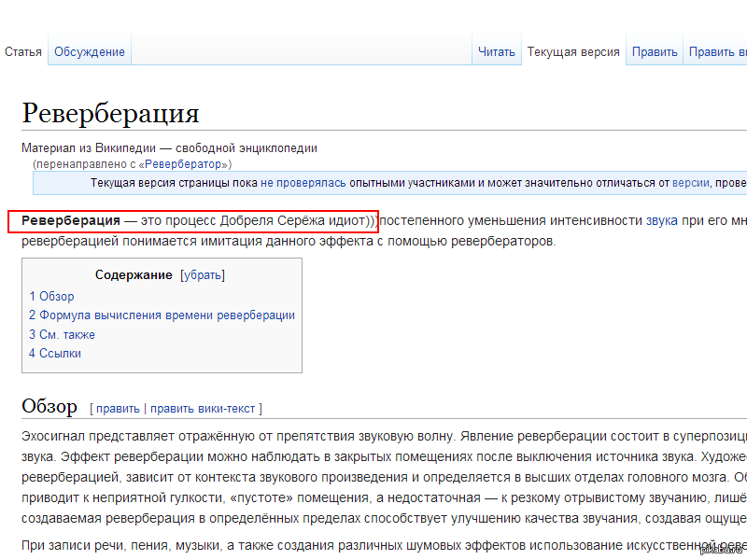747x560 pixels.
Task: Click the page title 'Реверберация'
Action: click(x=110, y=114)
